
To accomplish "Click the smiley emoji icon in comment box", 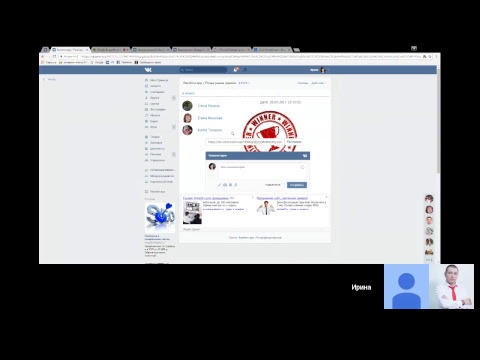I will [302, 167].
